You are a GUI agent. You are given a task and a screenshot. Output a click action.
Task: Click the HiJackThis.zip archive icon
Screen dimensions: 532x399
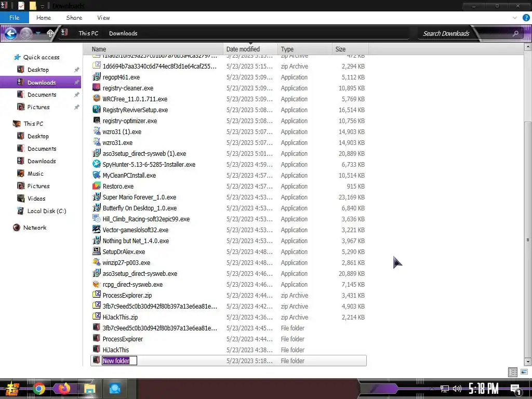tap(97, 317)
